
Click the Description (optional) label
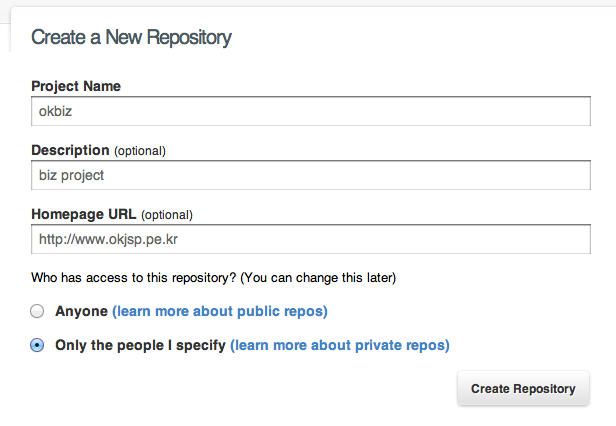coord(99,151)
